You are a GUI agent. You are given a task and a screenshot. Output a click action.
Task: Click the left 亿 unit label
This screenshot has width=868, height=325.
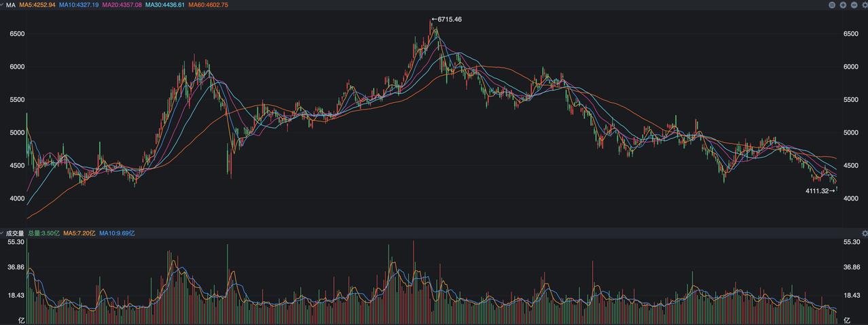pyautogui.click(x=20, y=319)
